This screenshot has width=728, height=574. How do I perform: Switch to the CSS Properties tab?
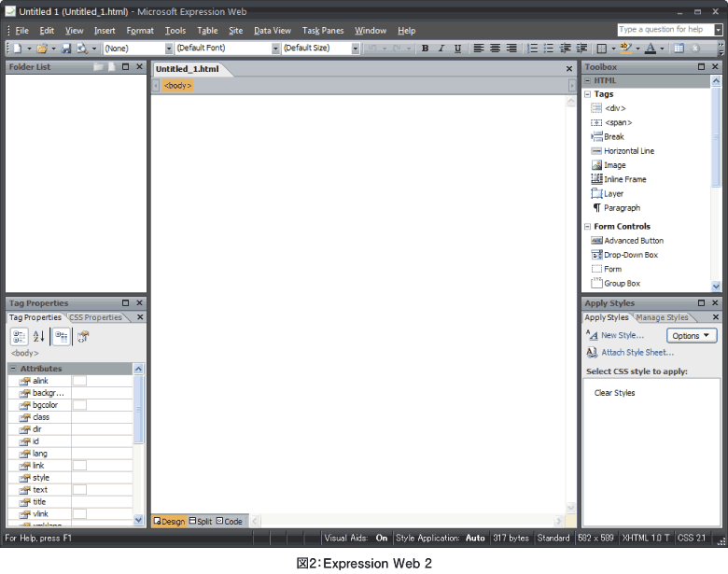tap(95, 317)
